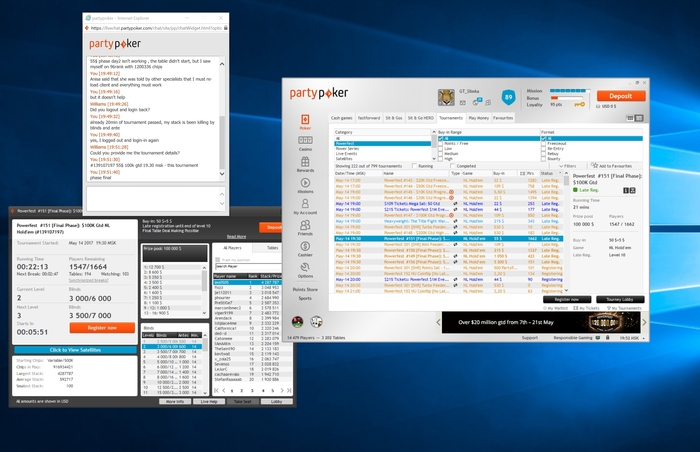Viewport: 700px width, 452px height.
Task: Check the Rebuy format filter
Action: [x=543, y=154]
